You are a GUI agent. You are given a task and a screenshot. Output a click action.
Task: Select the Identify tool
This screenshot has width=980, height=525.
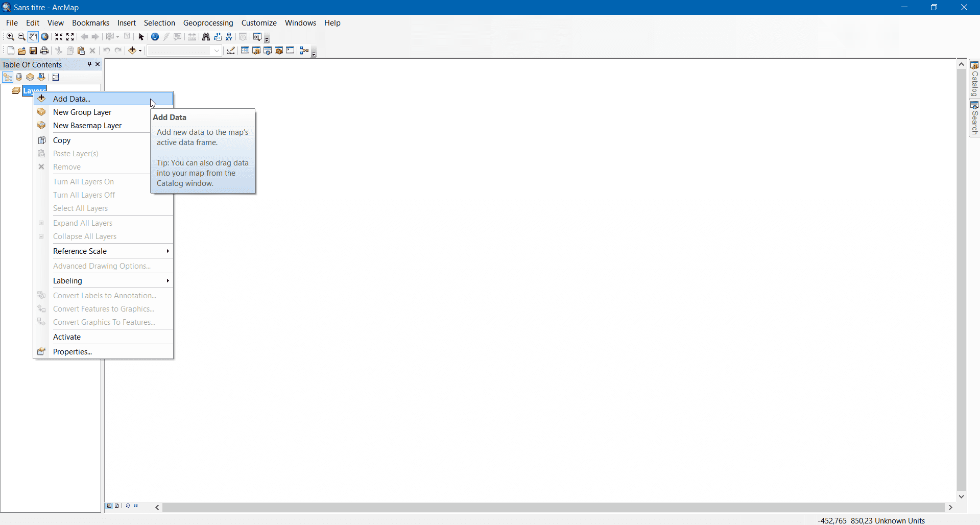154,37
